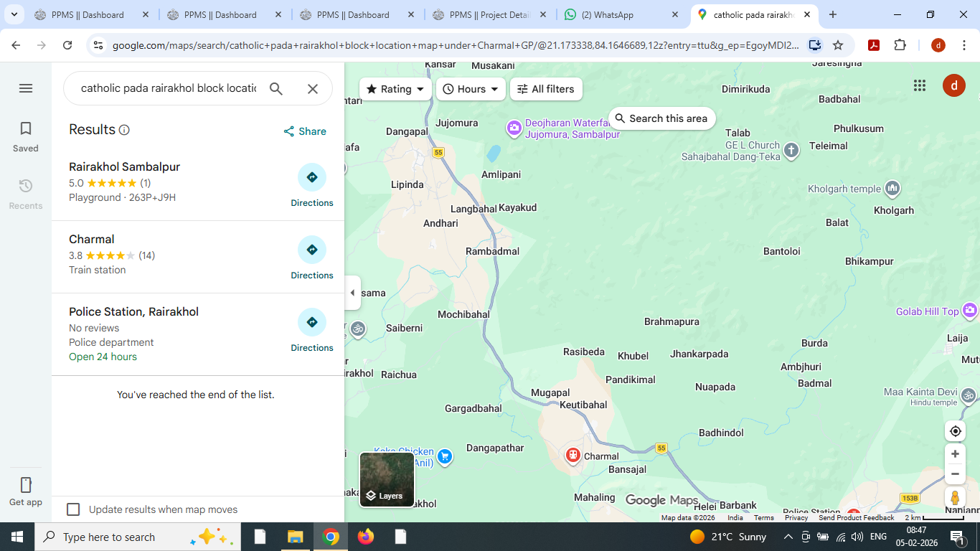The image size is (980, 551).
Task: Click the search magnifier icon
Action: point(276,89)
